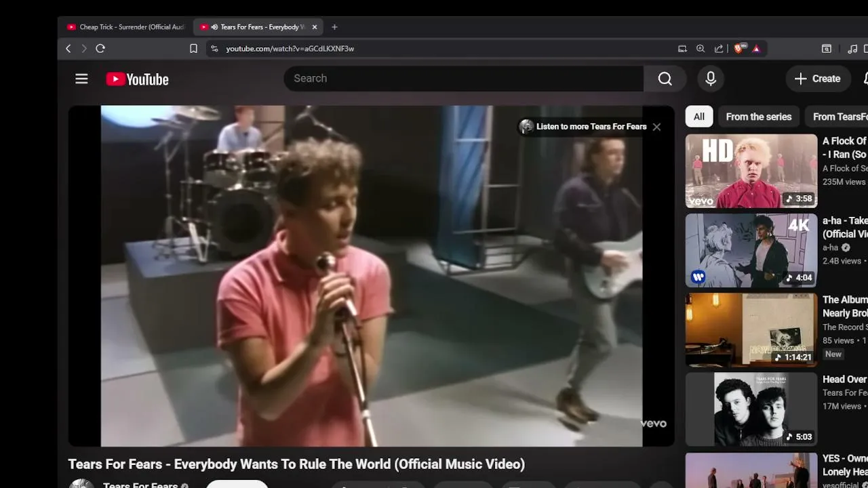This screenshot has height=488, width=868.
Task: Click 'The Album' video title
Action: pyautogui.click(x=845, y=306)
